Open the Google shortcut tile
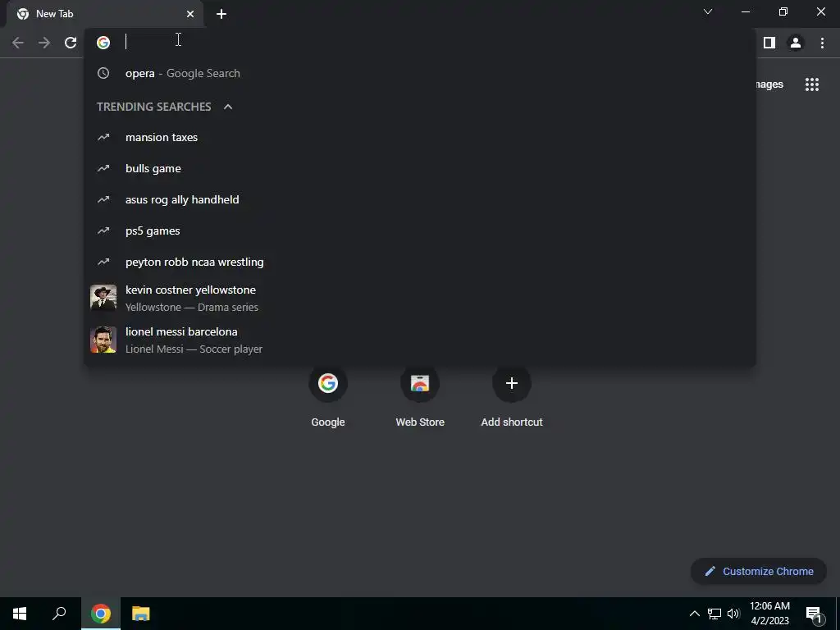This screenshot has height=630, width=840. coord(328,397)
